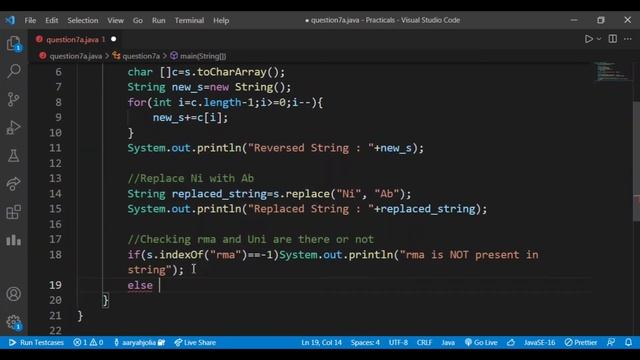Open the File menu
This screenshot has width=640, height=360.
(x=30, y=20)
